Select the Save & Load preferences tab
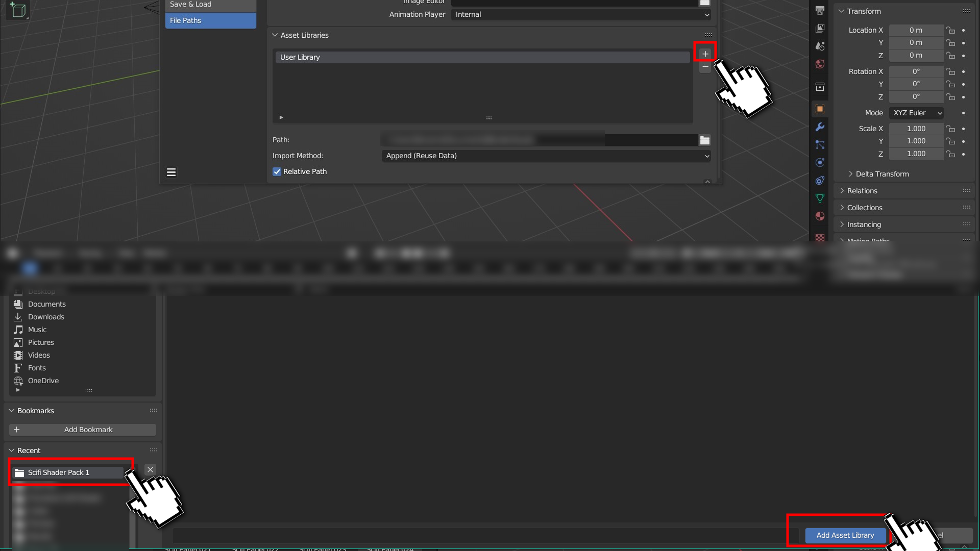Screen dimensions: 980x551 point(210,5)
